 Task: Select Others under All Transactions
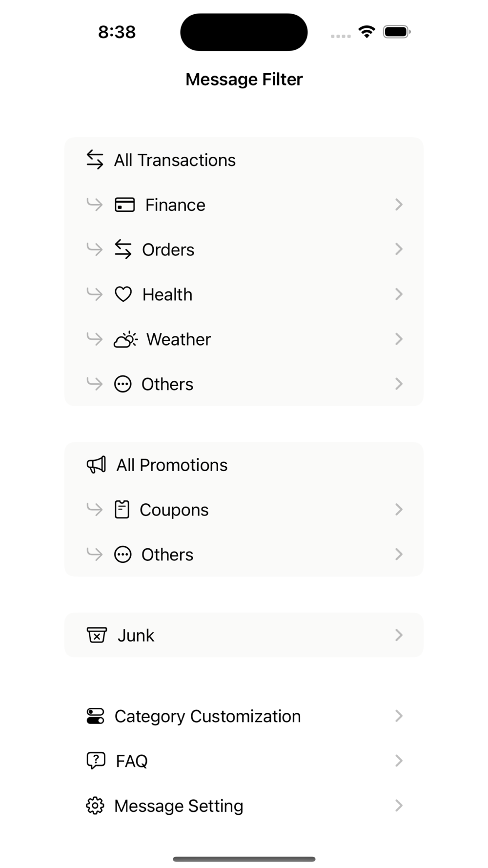click(x=244, y=384)
